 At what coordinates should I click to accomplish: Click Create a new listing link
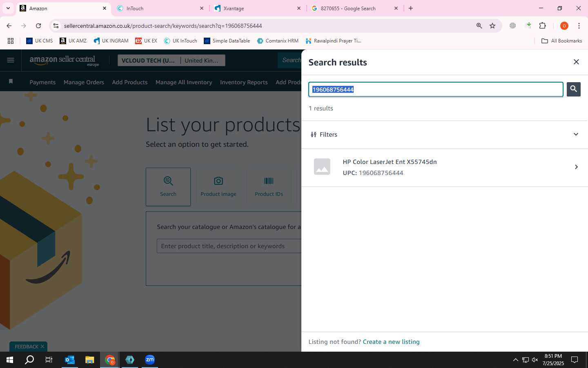391,342
